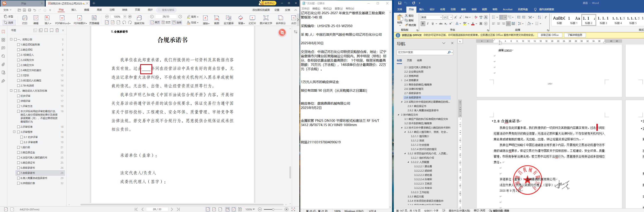Check box beside 1.响应须知前附表 bookmark
This screenshot has height=212, width=644.
tap(18, 45)
